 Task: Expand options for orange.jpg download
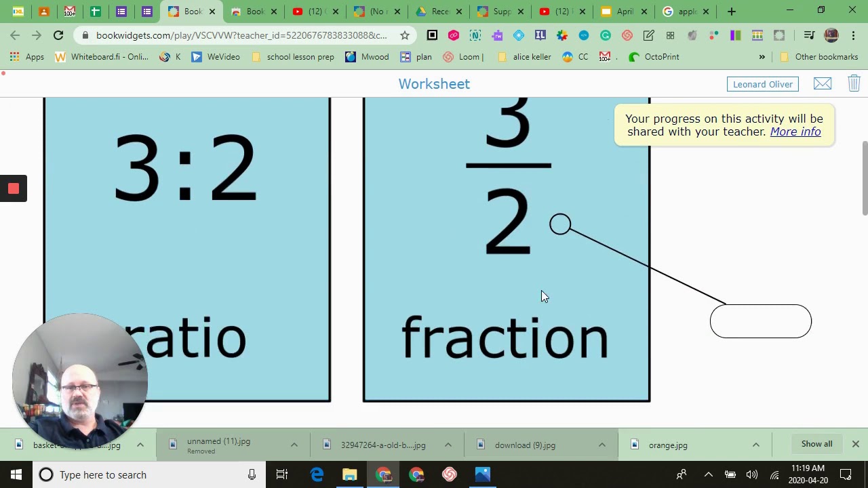coord(756,445)
